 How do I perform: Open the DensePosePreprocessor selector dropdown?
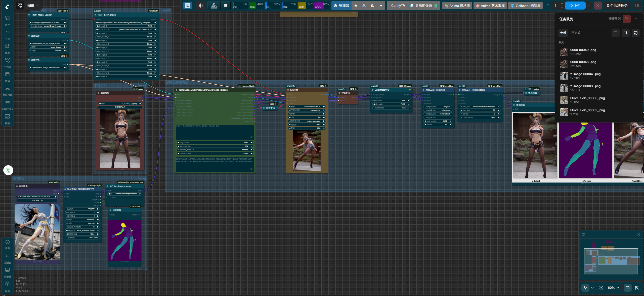click(125, 194)
